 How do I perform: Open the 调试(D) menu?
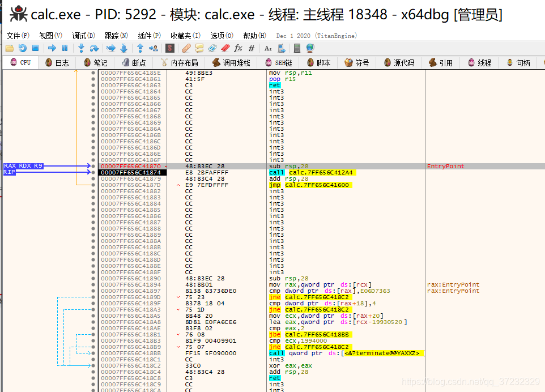click(84, 36)
